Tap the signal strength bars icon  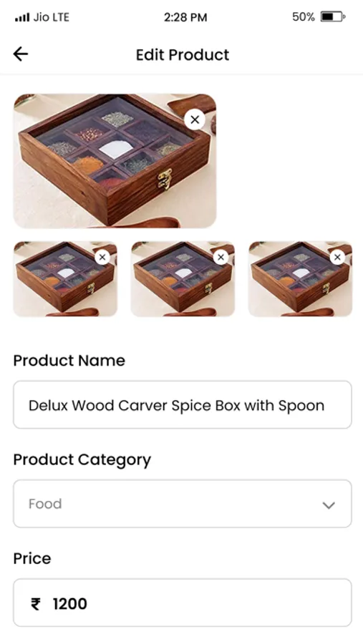(x=22, y=18)
